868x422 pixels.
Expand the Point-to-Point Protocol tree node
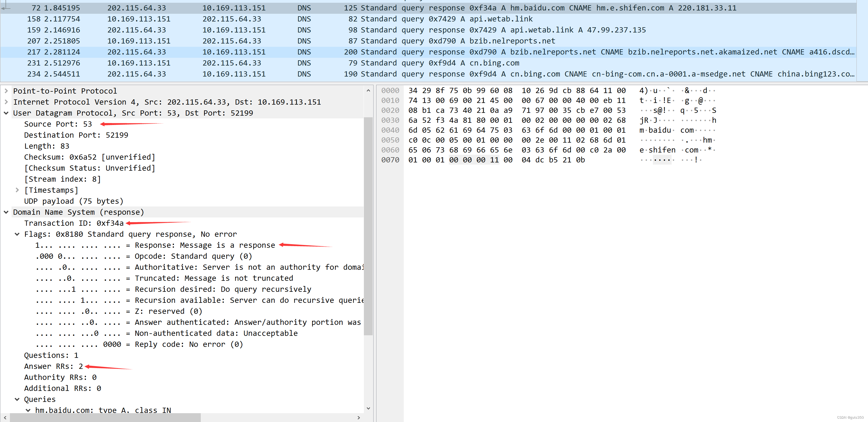(6, 91)
